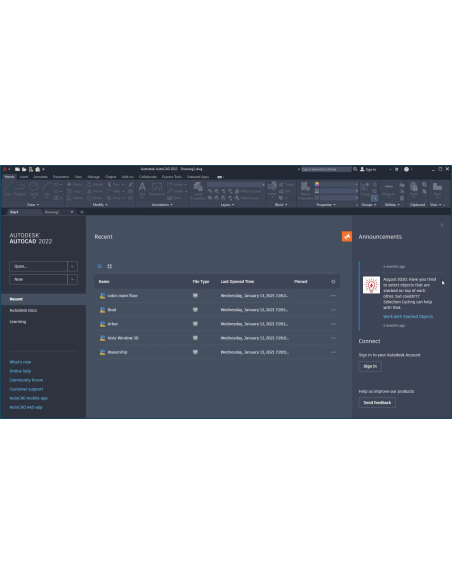Select the Text tool in Annotation panel
Viewport: 452px width, 584px height.
coord(142,189)
